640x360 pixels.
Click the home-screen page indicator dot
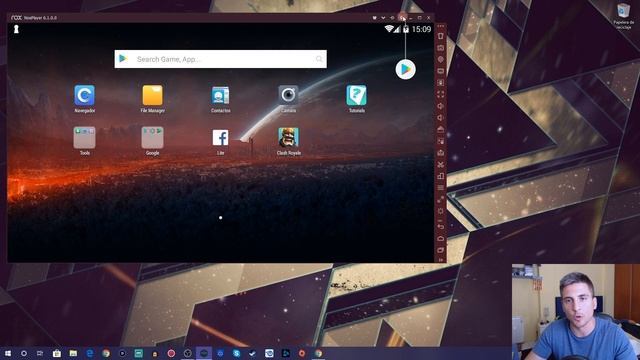[220, 218]
